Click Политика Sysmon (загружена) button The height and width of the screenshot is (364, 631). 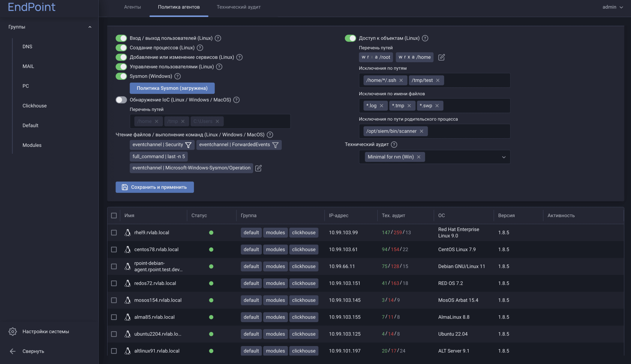(x=172, y=88)
